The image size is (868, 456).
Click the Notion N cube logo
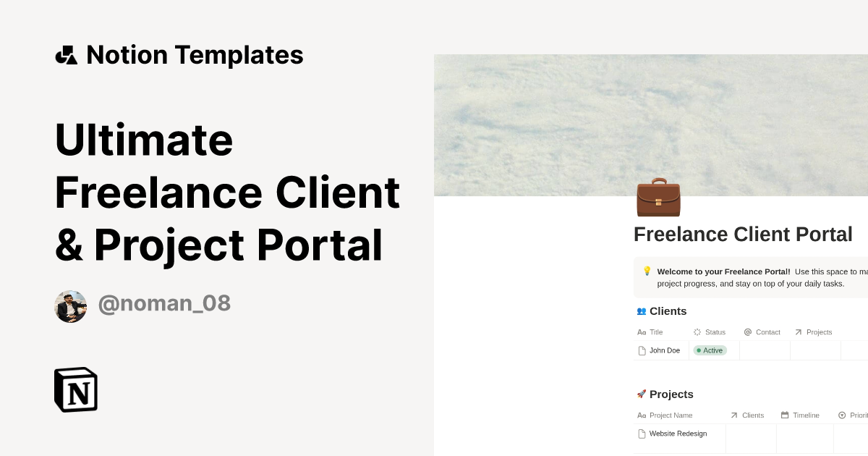(76, 389)
